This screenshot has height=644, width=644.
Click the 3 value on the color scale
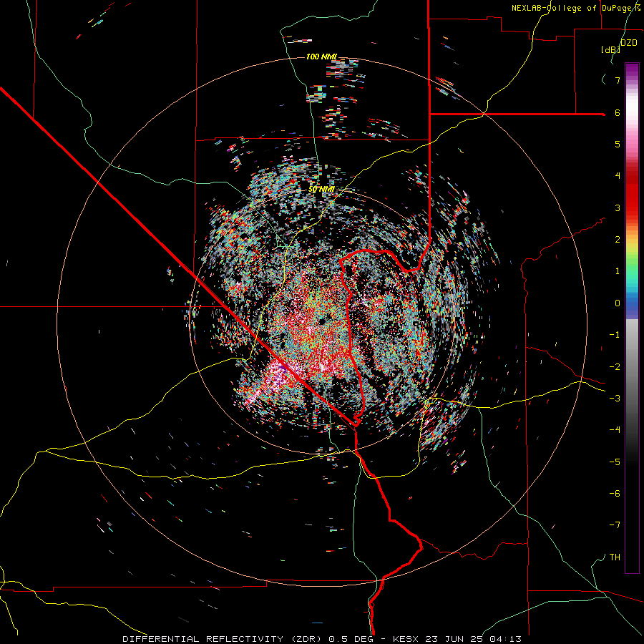tap(618, 208)
